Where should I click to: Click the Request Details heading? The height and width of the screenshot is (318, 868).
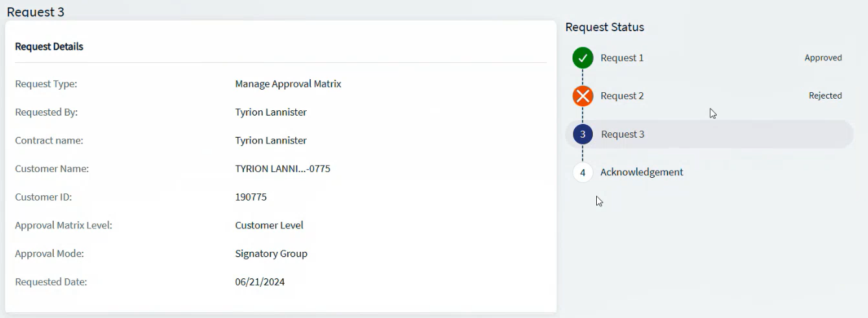(x=49, y=47)
